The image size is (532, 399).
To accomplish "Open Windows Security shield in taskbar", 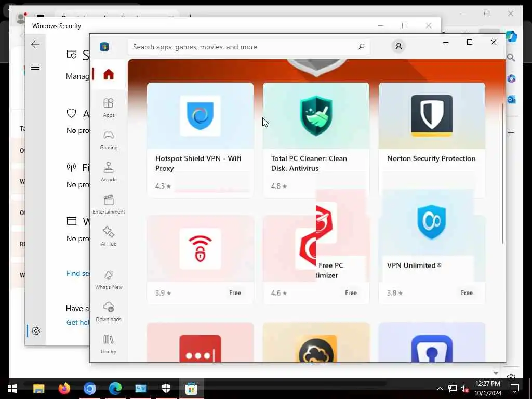I will [x=166, y=389].
